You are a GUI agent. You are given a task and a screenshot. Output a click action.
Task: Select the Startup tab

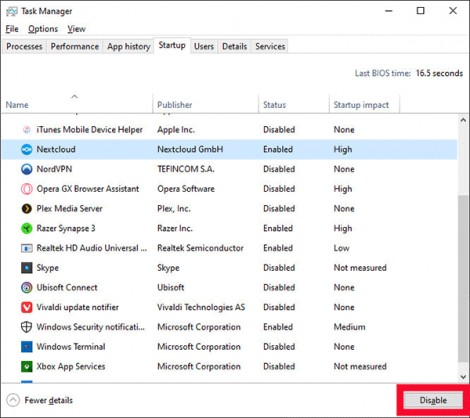point(172,45)
